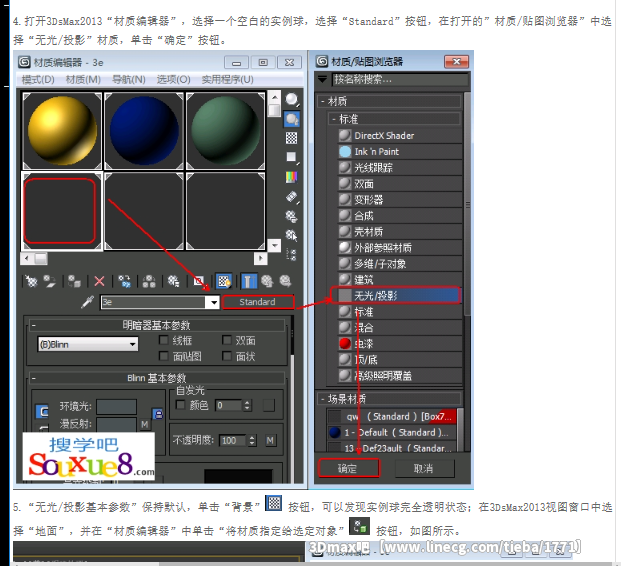Viewport: 621px width, 566px height.
Task: Click the 按名称搜索 search field
Action: [400, 79]
